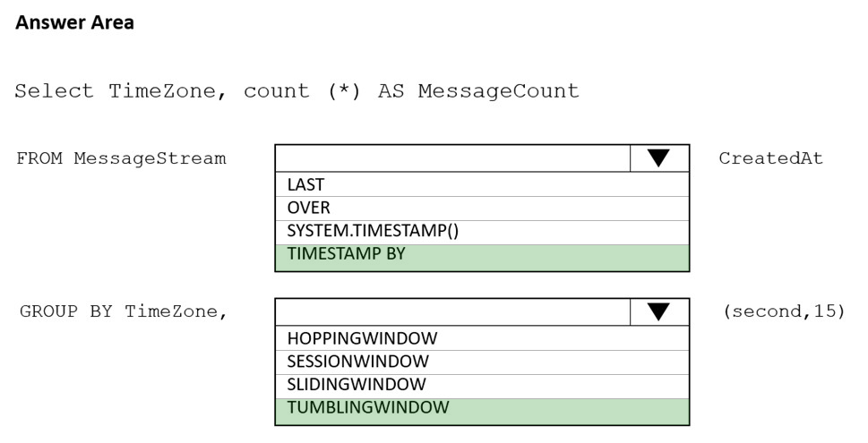Screen dimensions: 868x443
Task: Click the GROUP BY TimeZone, text
Action: (x=124, y=312)
